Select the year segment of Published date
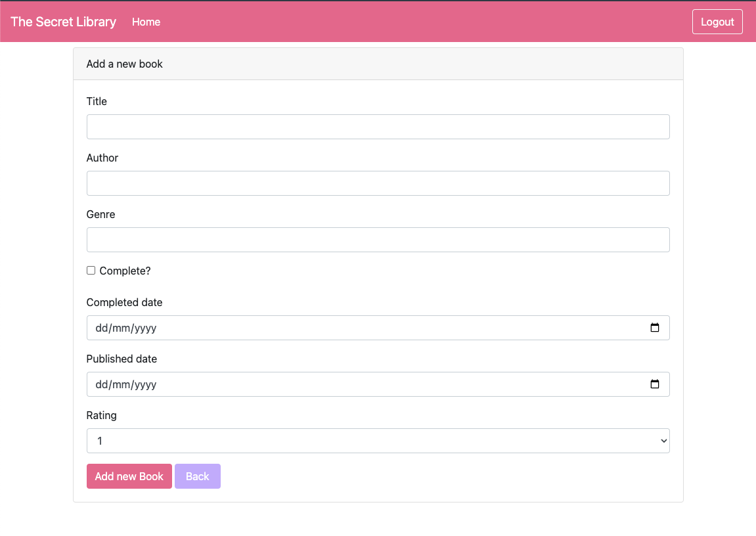The image size is (756, 536). tap(145, 384)
